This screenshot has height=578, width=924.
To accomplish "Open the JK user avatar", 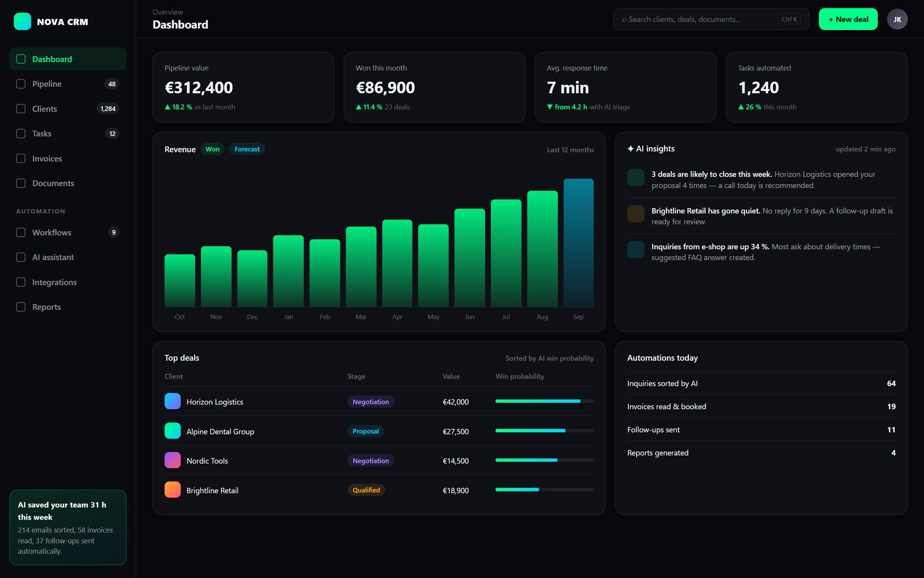I will 897,19.
